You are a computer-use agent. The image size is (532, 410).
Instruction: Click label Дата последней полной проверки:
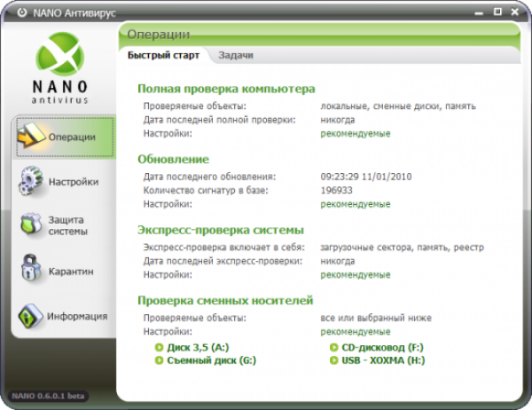(x=219, y=120)
